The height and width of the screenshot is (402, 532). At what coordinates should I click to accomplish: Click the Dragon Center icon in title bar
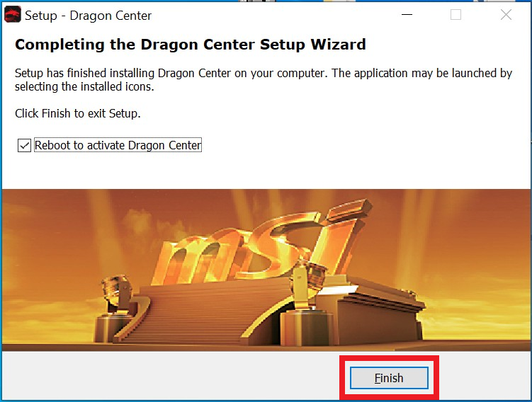point(13,15)
